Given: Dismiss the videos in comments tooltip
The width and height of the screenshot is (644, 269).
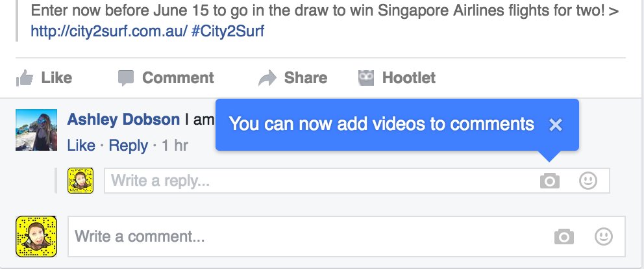Looking at the screenshot, I should [x=555, y=125].
